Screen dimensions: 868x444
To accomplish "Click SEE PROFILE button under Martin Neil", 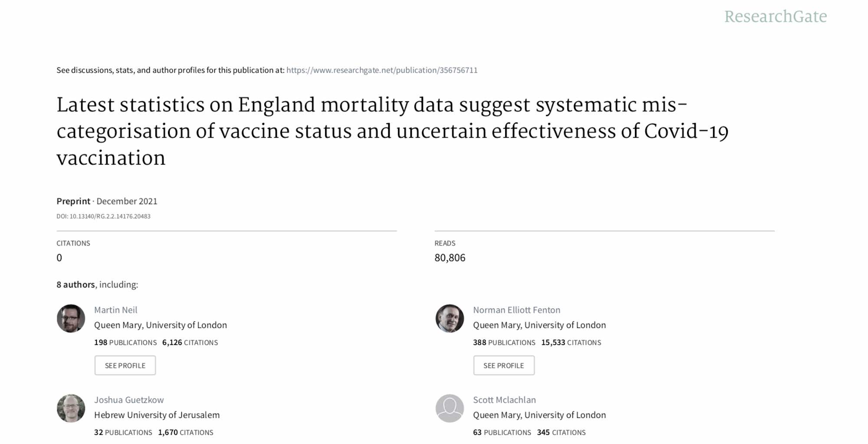I will tap(125, 365).
